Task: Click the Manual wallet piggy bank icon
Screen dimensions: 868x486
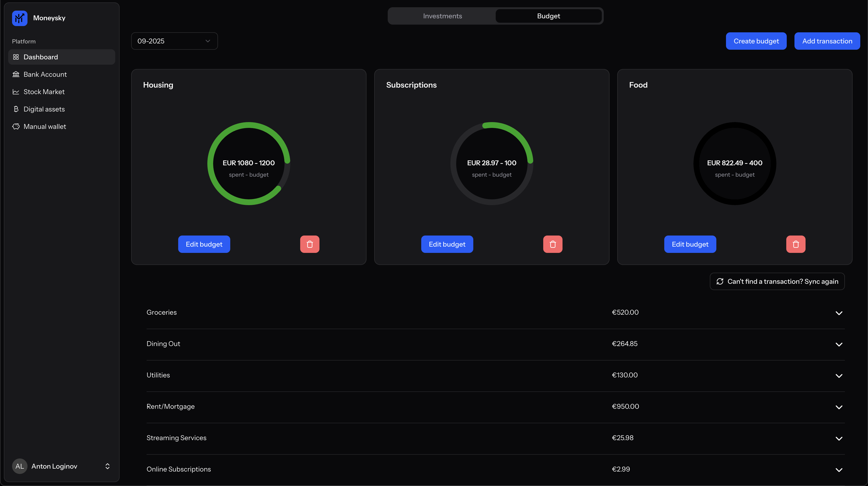Action: coord(16,126)
